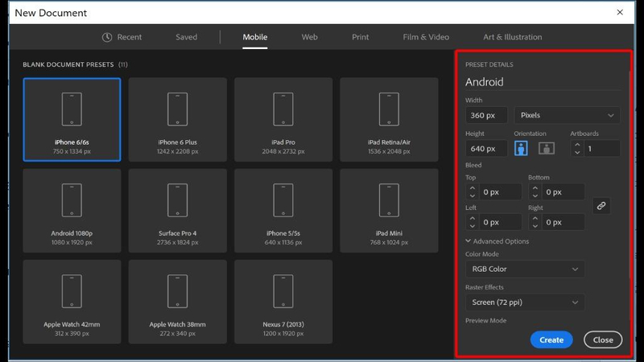Decrease the Top bleed value

tap(472, 195)
